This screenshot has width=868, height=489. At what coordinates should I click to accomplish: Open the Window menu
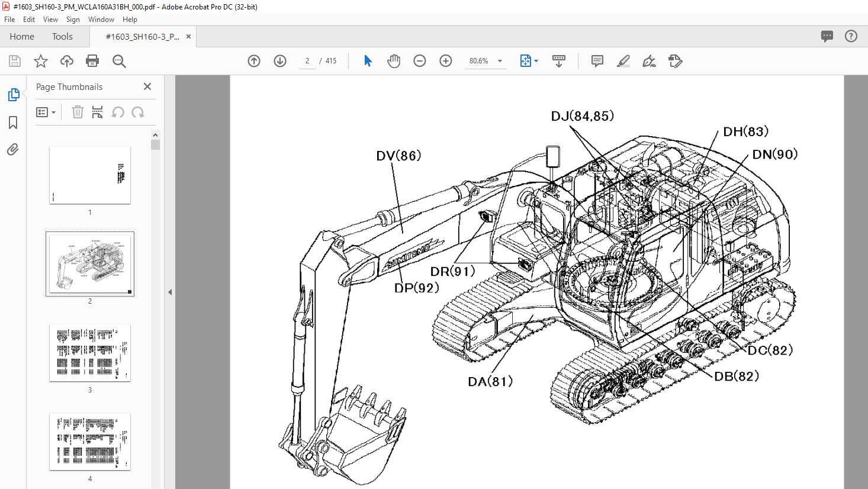tap(101, 20)
